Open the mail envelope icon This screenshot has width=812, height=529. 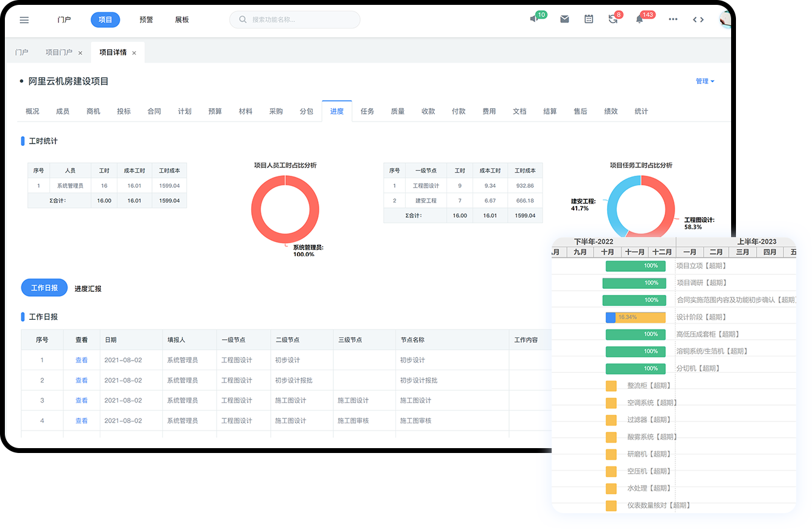[x=564, y=19]
